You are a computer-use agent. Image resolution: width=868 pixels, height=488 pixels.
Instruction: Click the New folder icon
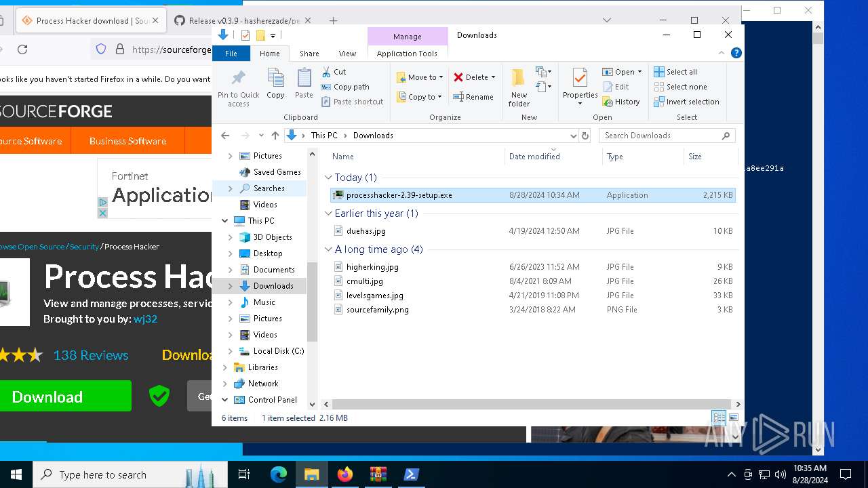click(519, 78)
